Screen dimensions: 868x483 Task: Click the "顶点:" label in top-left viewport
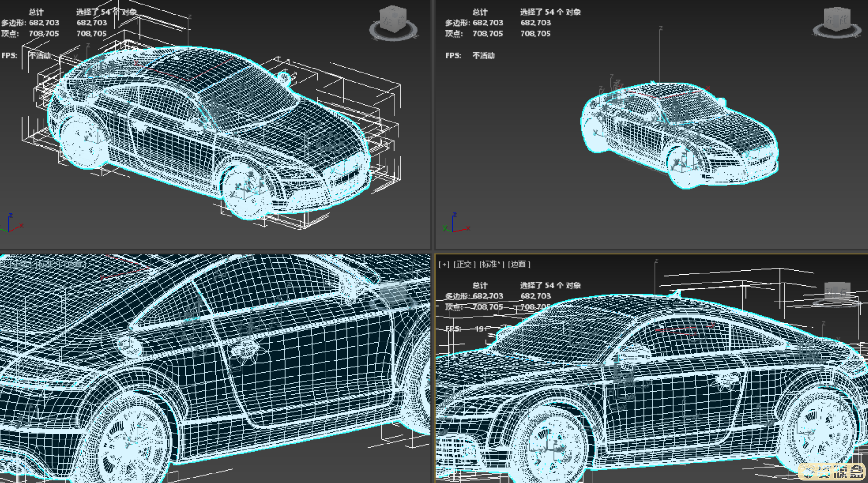pos(10,34)
